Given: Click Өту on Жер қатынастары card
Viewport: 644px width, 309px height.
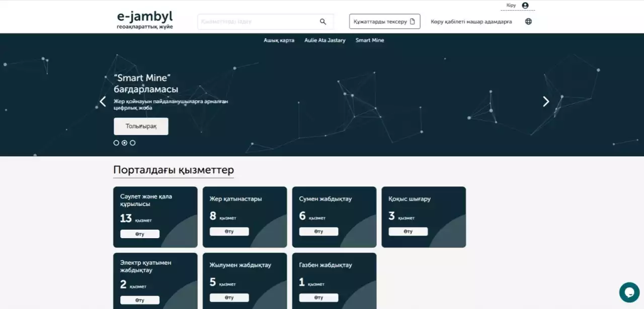Looking at the screenshot, I should pyautogui.click(x=229, y=232).
